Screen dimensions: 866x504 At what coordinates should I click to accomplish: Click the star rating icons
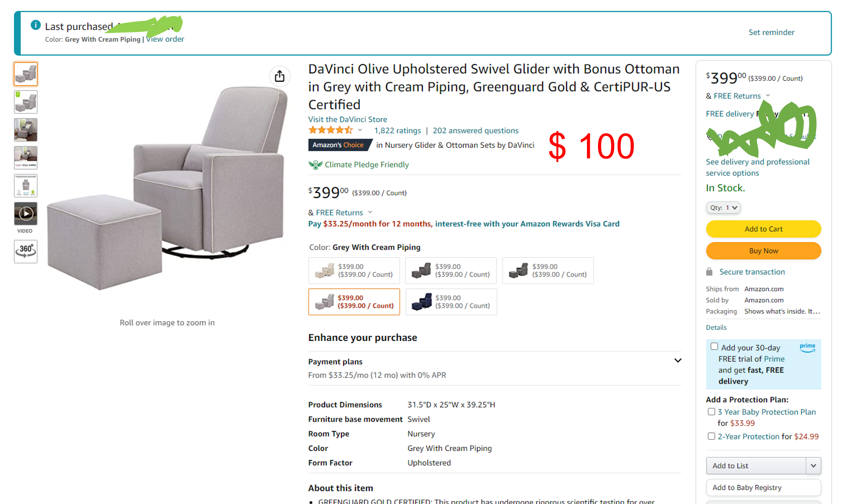click(331, 131)
